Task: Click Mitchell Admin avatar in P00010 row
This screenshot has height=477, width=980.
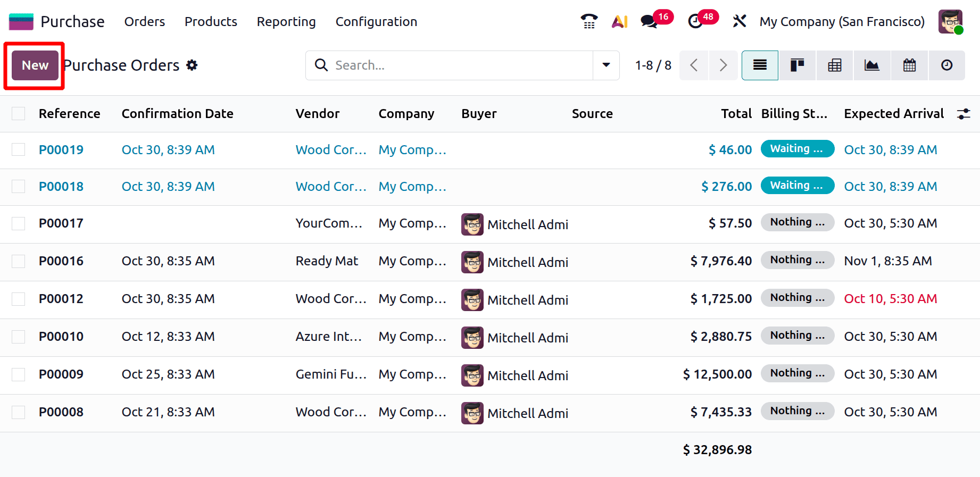Action: pyautogui.click(x=472, y=338)
